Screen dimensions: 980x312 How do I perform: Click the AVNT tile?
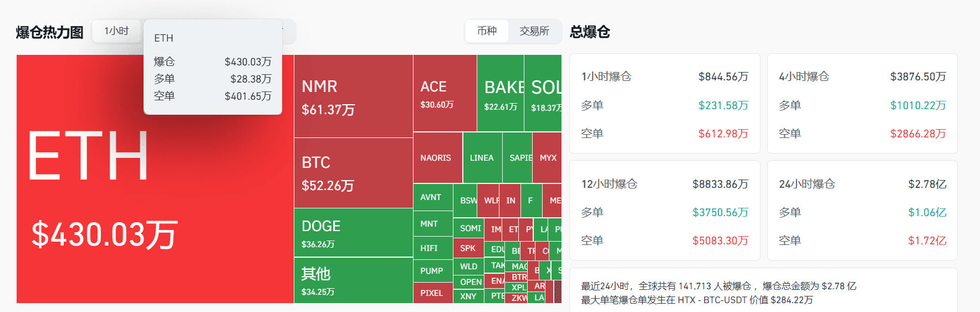(433, 197)
